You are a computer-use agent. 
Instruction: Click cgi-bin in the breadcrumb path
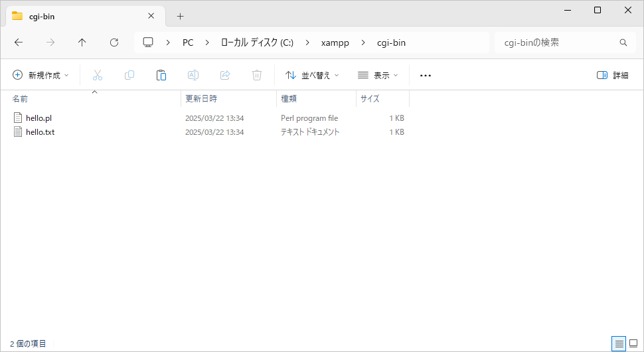point(391,43)
